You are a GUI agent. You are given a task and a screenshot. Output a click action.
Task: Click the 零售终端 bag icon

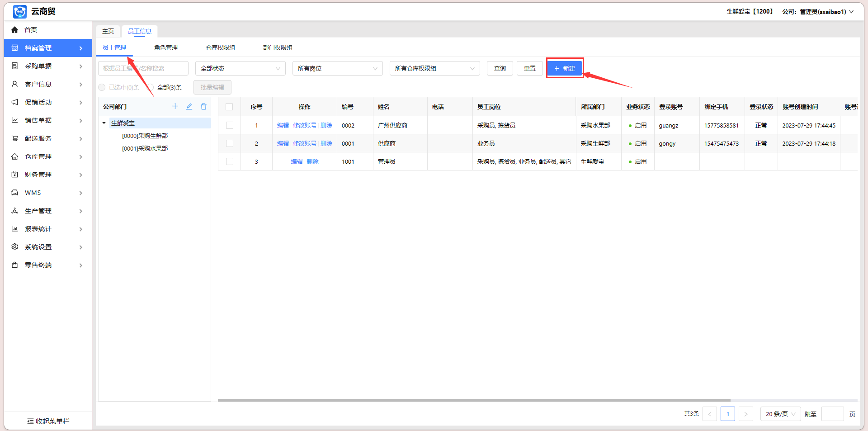15,265
